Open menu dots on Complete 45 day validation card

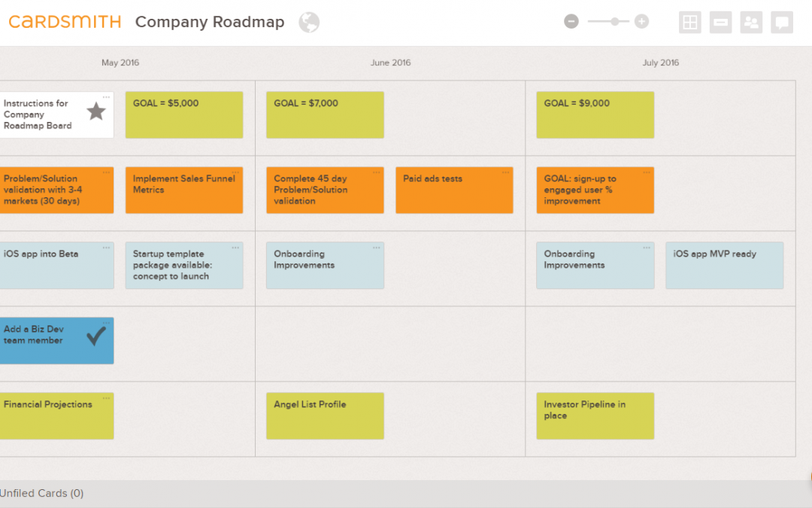click(377, 172)
